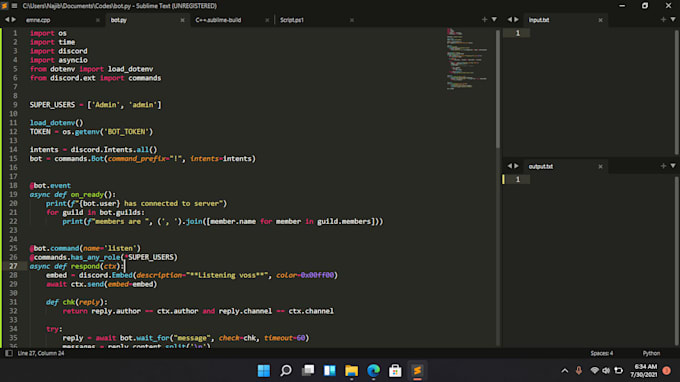Open Wi-Fi network settings in tray
This screenshot has width=680, height=382.
(x=595, y=371)
